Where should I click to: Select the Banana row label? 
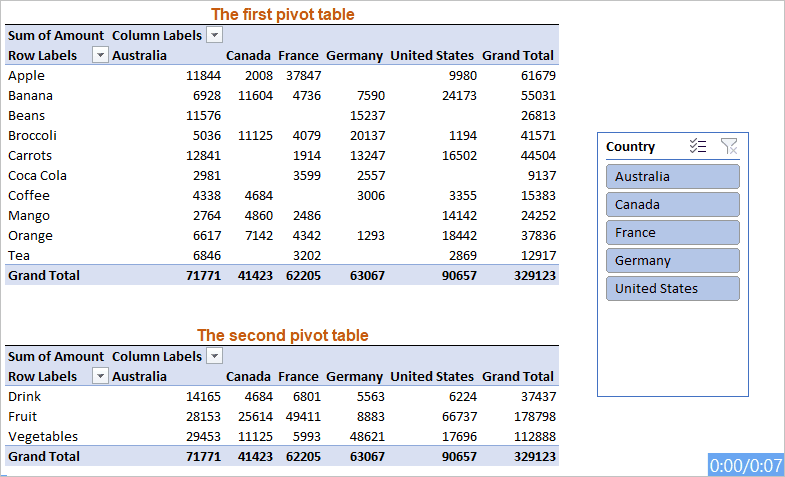(31, 96)
